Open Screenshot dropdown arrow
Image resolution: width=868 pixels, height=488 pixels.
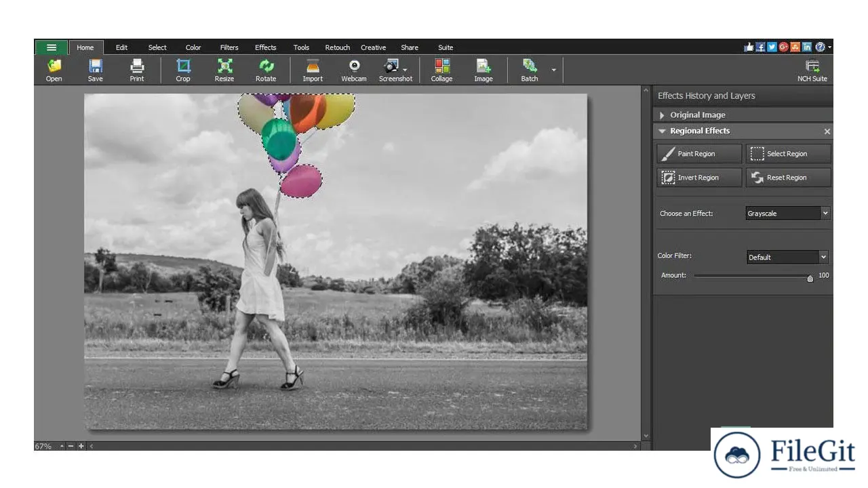pos(406,70)
